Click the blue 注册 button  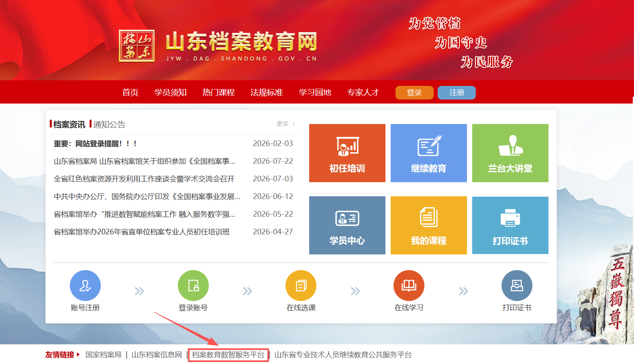(x=457, y=93)
